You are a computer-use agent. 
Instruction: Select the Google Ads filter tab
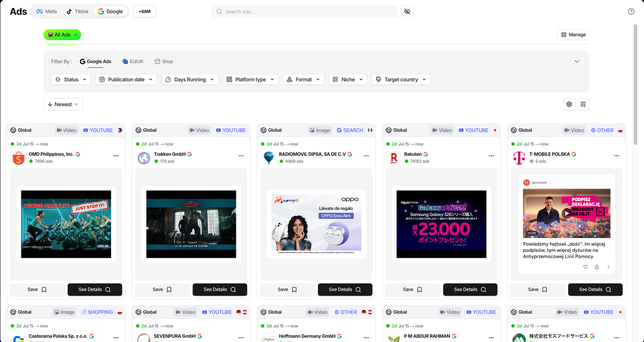95,62
